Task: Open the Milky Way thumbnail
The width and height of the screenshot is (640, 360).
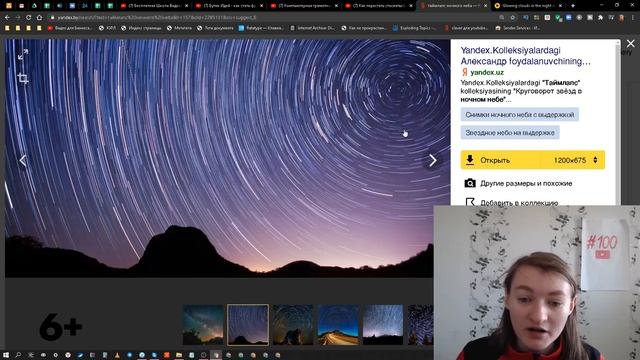Action: tap(203, 325)
